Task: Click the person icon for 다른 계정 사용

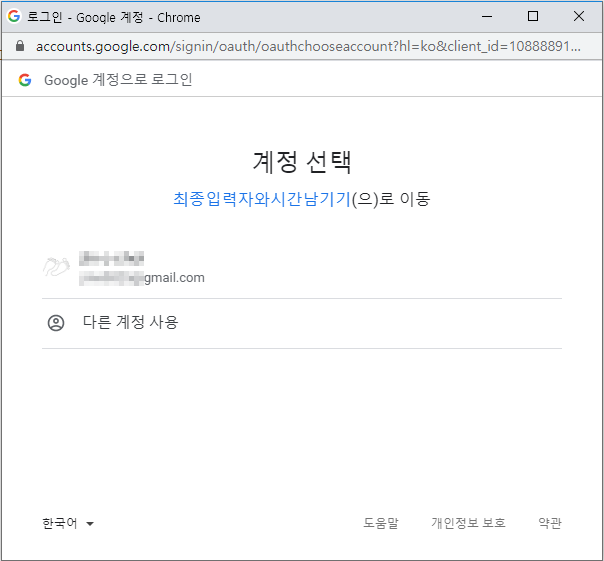Action: [x=56, y=323]
